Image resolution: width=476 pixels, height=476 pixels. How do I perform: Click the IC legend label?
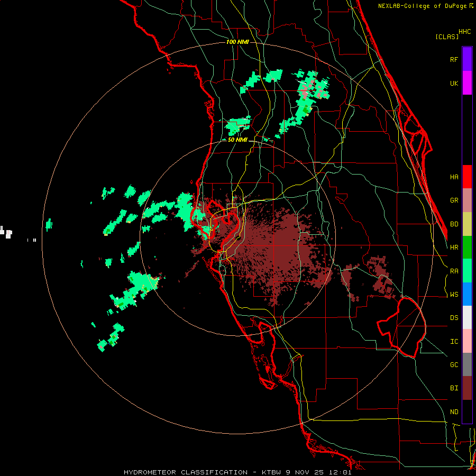tap(454, 342)
